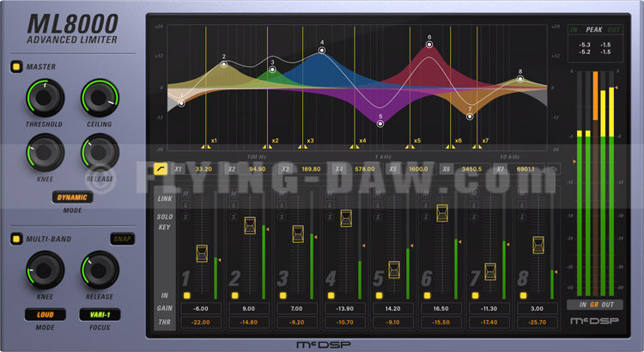This screenshot has height=352, width=644.
Task: Click the X5 frequency value 1600.0
Action: click(x=418, y=169)
